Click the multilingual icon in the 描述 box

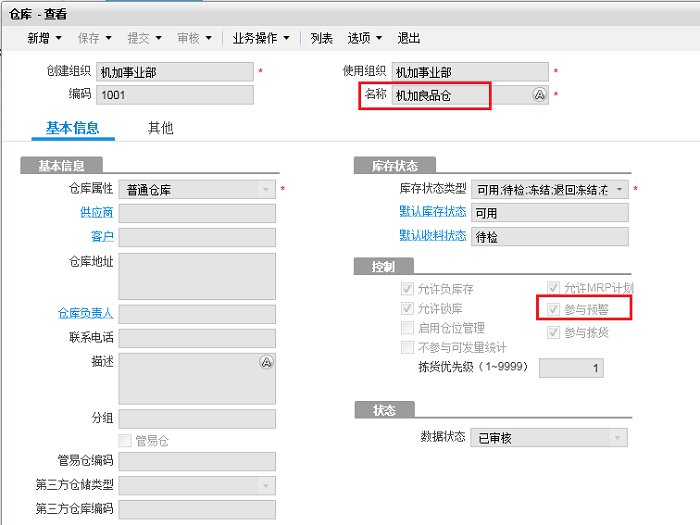coord(266,363)
